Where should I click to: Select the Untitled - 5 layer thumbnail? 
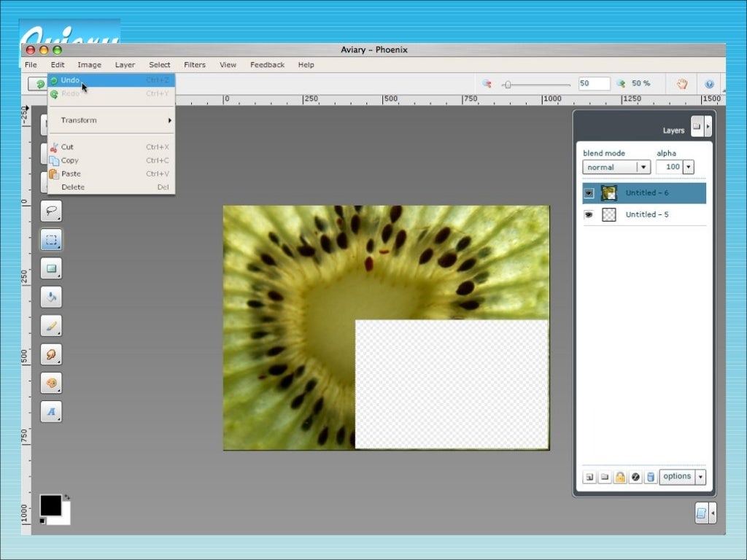(x=609, y=215)
